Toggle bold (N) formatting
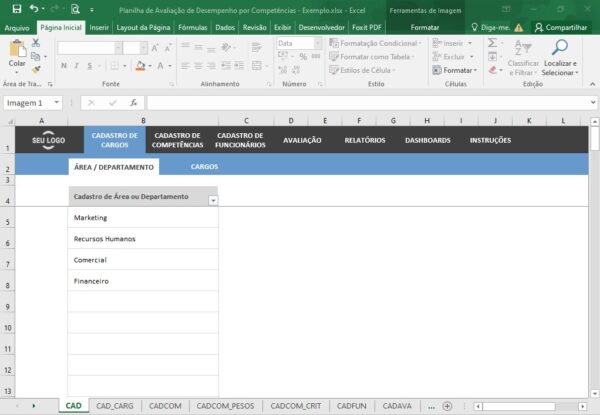Viewport: 600px width, 415px height. pyautogui.click(x=64, y=66)
